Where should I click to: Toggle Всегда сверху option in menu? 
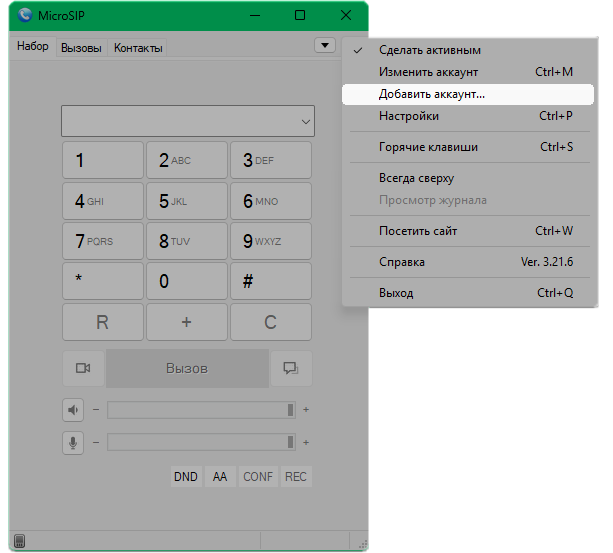point(468,178)
